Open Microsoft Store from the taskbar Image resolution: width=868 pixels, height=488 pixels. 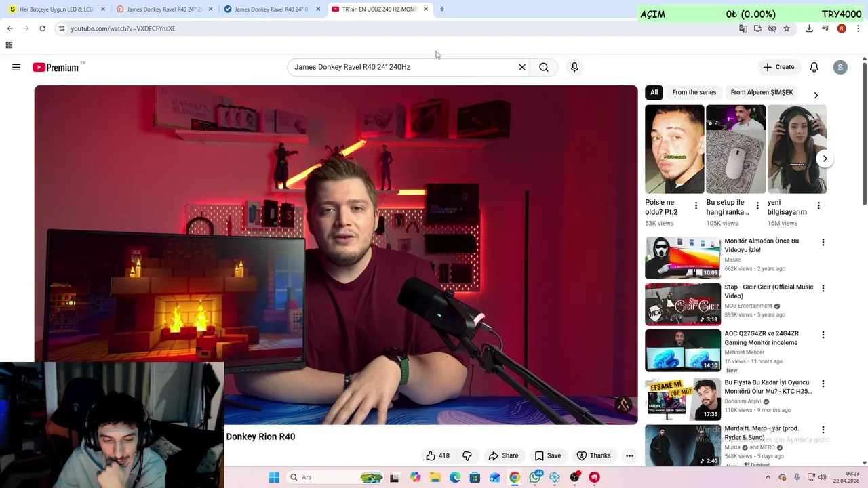pos(475,477)
